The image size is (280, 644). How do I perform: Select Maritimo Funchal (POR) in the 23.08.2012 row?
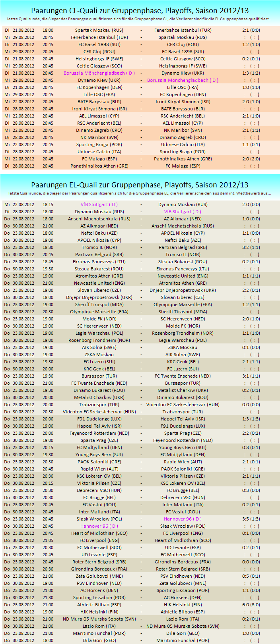click(99, 633)
